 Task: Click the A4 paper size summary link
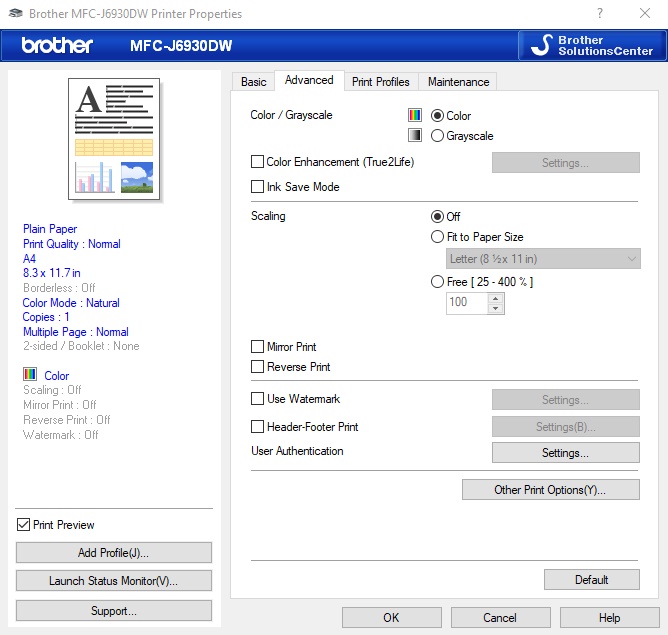tap(29, 259)
